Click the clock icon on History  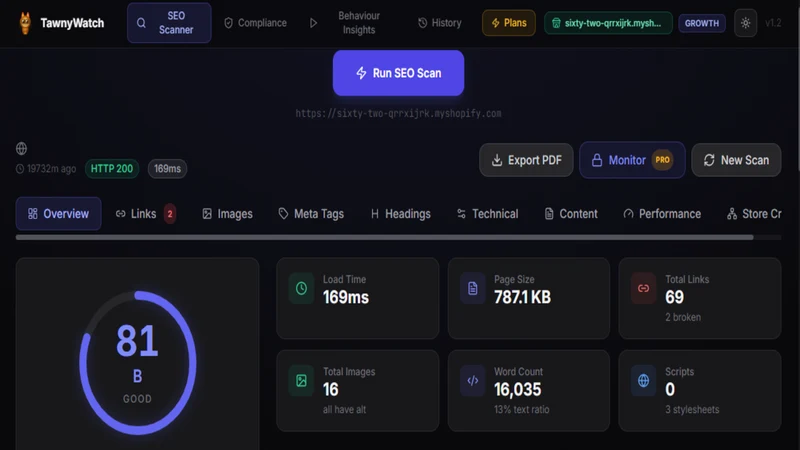422,23
